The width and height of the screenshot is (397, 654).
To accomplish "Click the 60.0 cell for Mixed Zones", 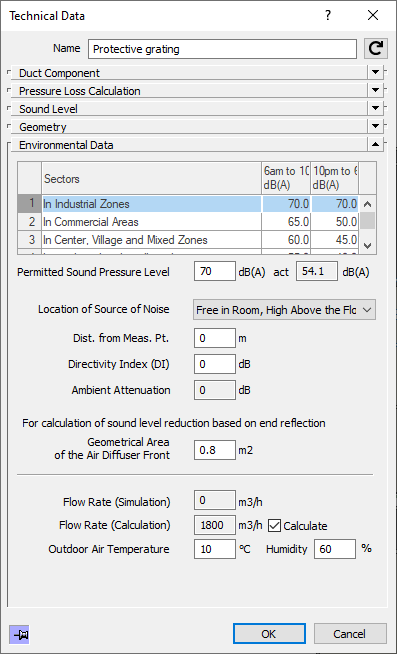I will point(286,240).
